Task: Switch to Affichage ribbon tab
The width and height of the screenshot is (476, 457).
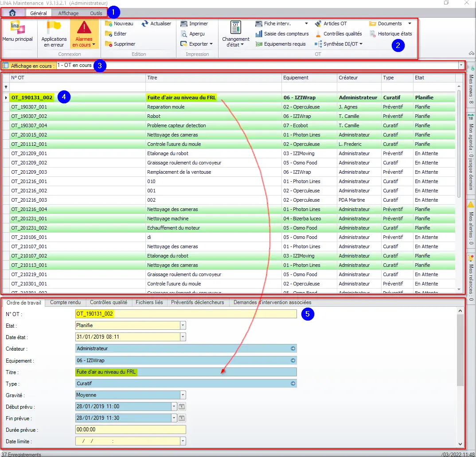Action: pos(68,13)
